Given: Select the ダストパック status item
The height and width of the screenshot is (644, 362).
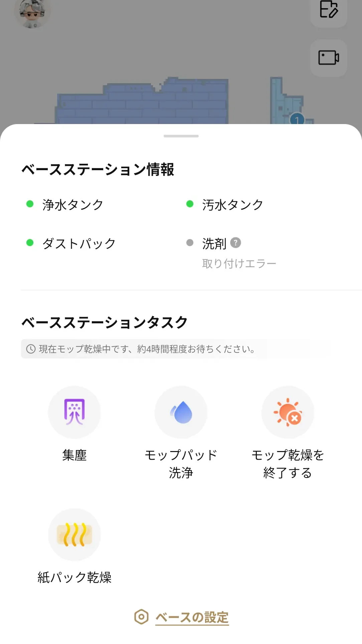Looking at the screenshot, I should [x=79, y=243].
